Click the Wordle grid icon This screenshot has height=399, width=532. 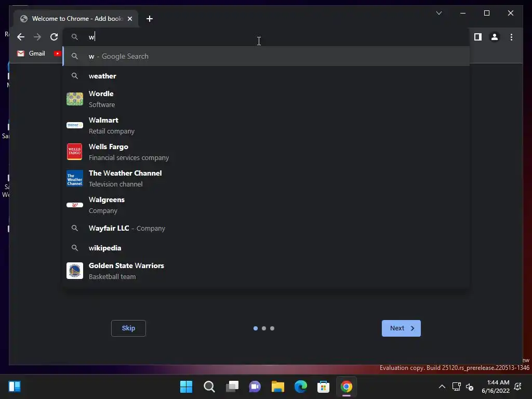coord(75,99)
